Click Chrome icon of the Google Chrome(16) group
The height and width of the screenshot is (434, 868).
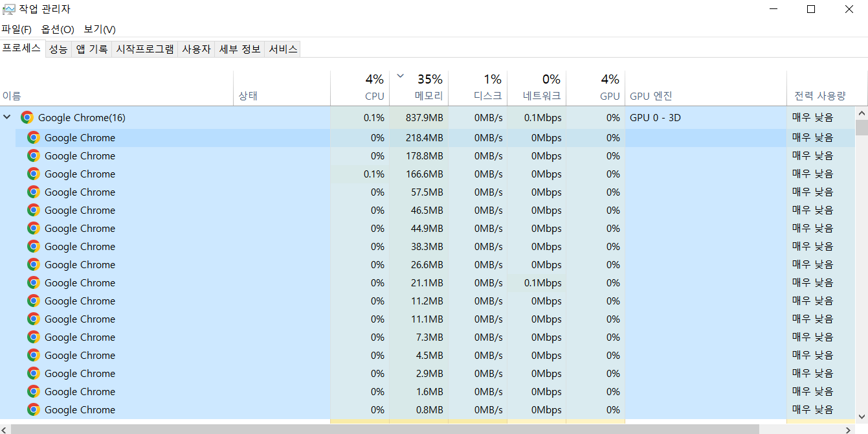point(27,117)
